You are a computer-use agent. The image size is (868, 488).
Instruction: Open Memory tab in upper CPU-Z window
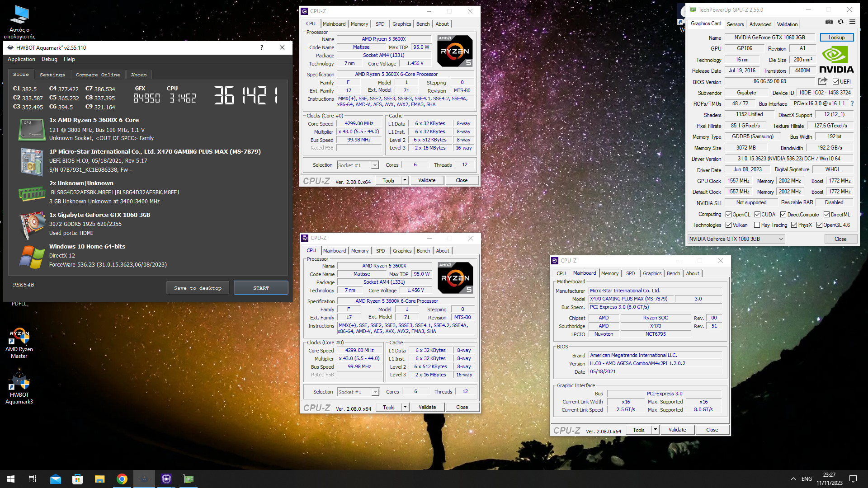pos(359,24)
